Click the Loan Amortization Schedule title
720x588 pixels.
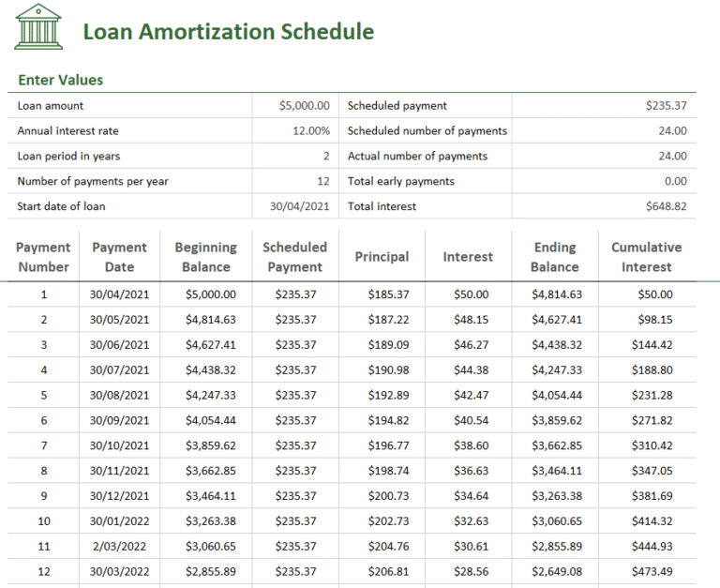tap(228, 32)
